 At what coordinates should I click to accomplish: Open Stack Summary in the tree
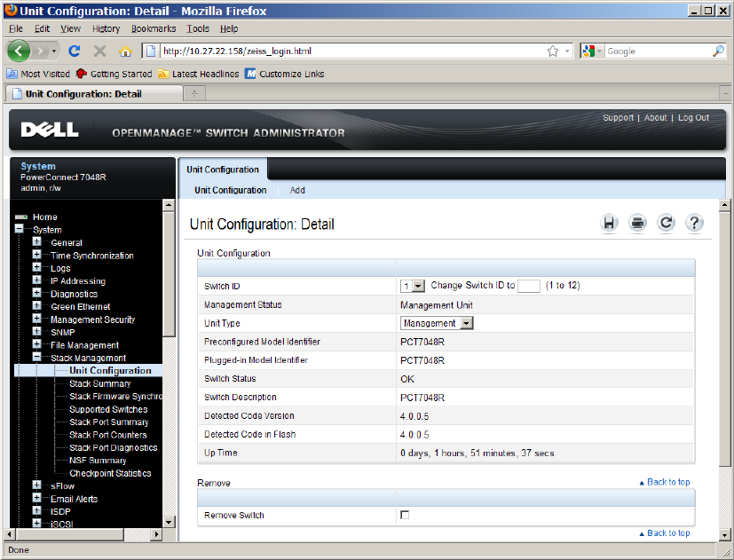(99, 383)
